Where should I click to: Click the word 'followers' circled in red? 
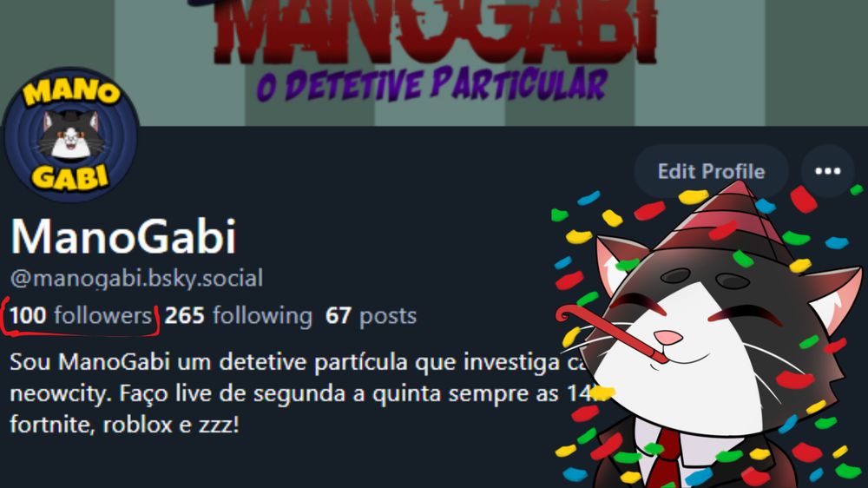point(102,316)
